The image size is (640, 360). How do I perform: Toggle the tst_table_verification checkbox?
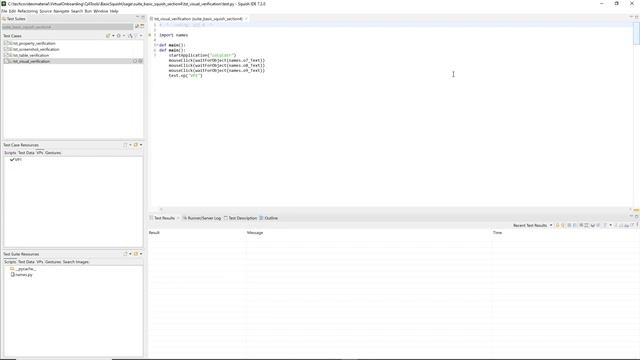pos(6,55)
